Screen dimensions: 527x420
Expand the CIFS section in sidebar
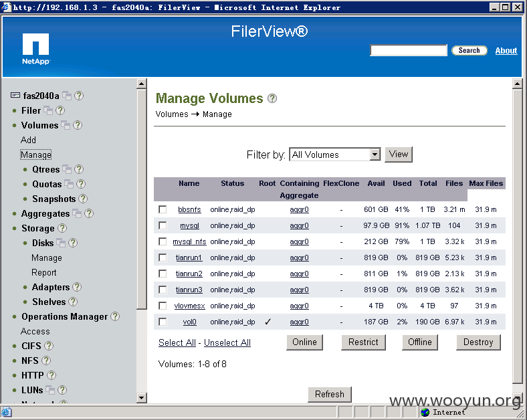click(31, 346)
